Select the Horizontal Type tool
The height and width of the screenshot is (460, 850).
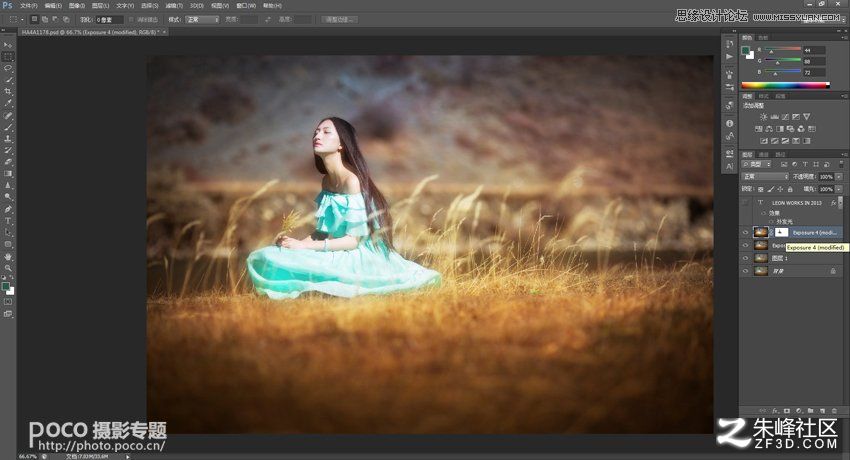point(8,221)
